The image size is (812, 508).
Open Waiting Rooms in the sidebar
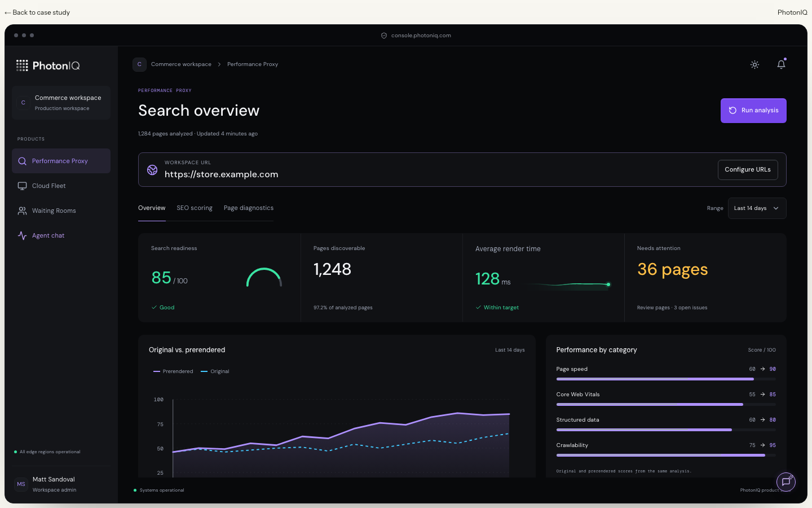point(61,211)
